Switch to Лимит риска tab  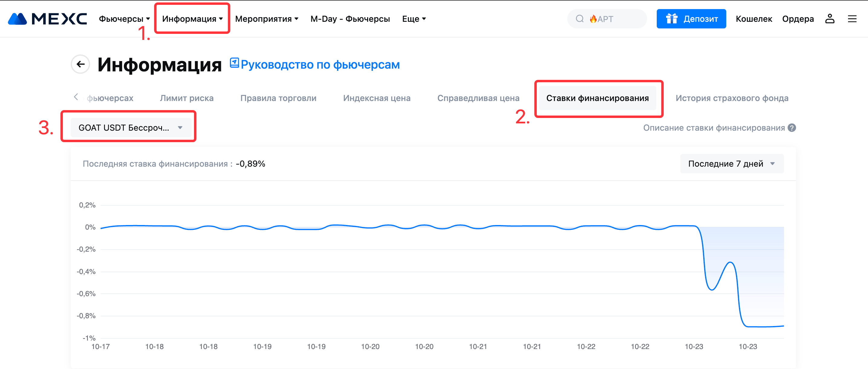click(x=187, y=98)
